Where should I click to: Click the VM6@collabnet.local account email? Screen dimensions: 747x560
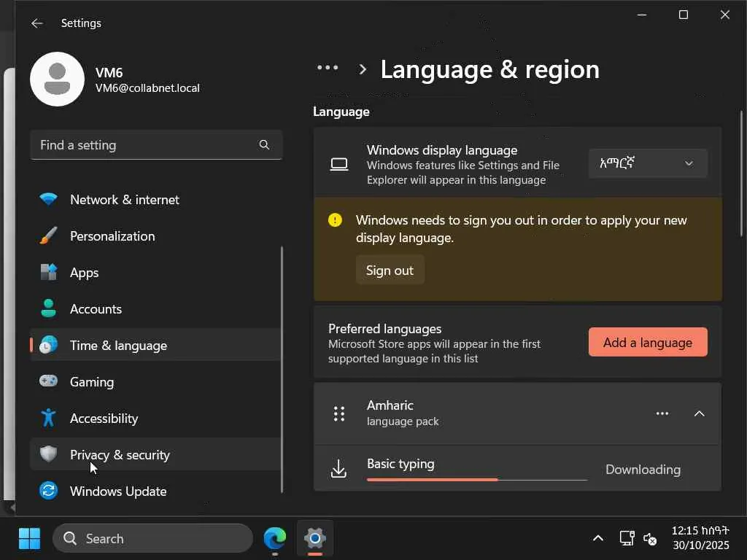pos(147,88)
